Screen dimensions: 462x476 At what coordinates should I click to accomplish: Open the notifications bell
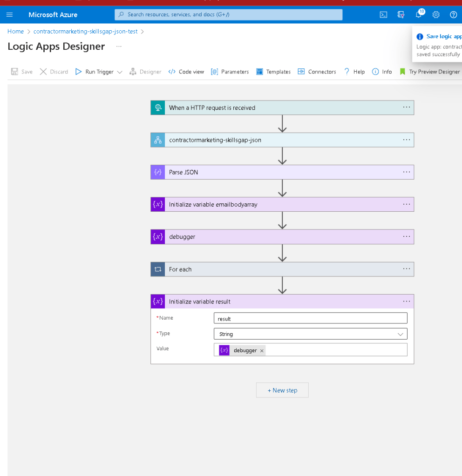419,14
